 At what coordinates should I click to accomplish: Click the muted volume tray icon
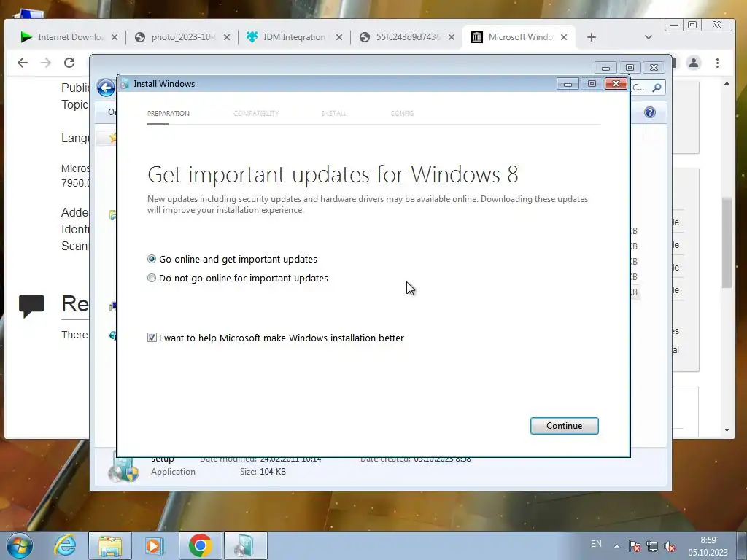[670, 546]
